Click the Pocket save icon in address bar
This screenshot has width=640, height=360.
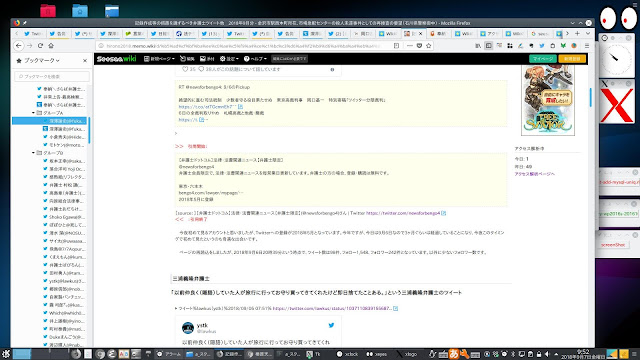(x=419, y=46)
